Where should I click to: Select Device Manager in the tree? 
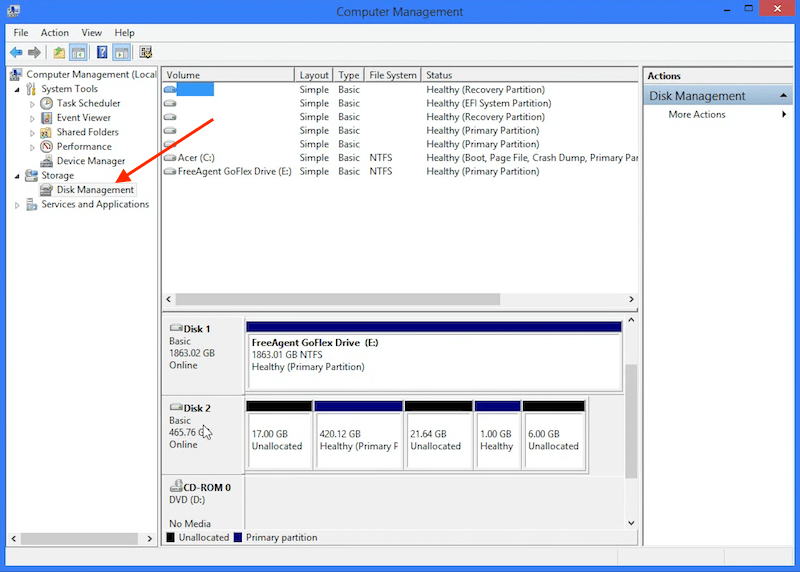point(90,161)
